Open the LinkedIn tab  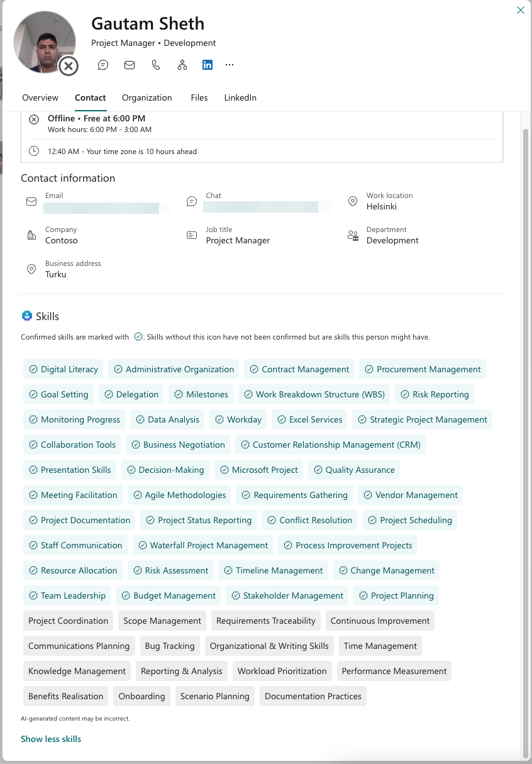(240, 97)
